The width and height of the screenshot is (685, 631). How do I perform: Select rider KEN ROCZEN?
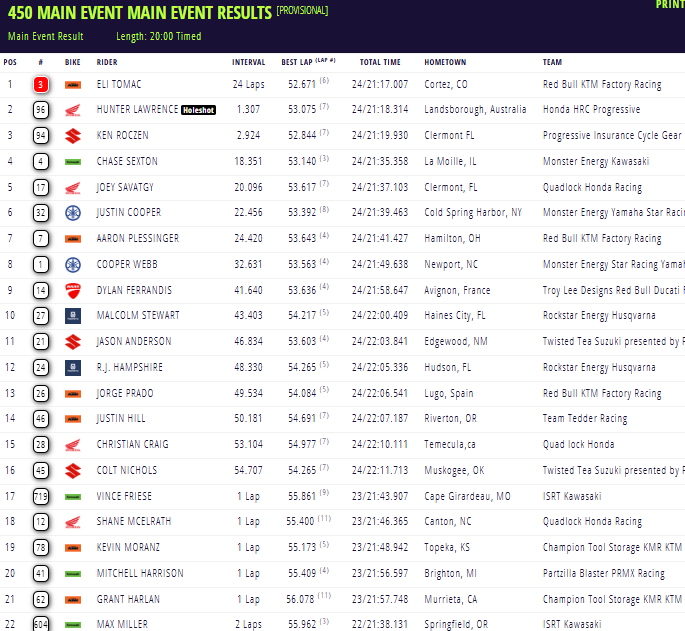pyautogui.click(x=122, y=135)
